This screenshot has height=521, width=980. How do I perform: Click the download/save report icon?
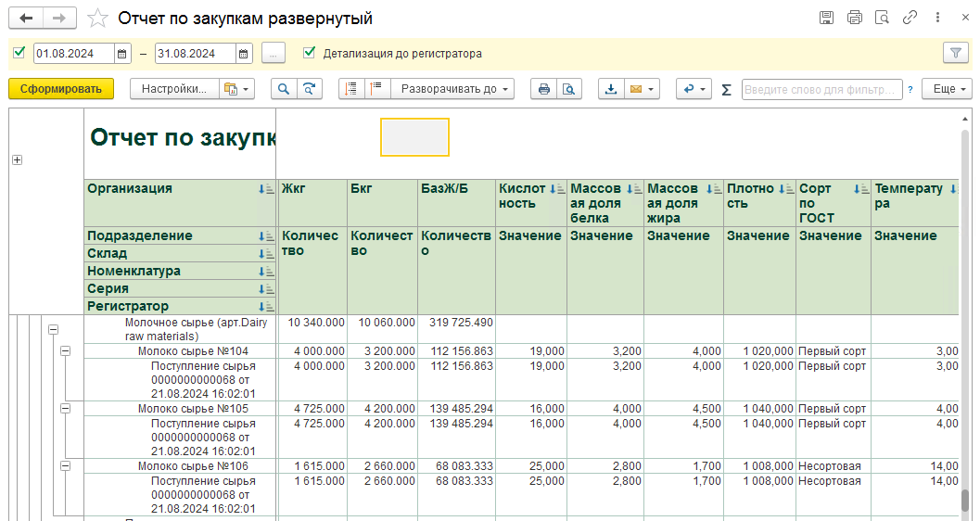(x=611, y=89)
